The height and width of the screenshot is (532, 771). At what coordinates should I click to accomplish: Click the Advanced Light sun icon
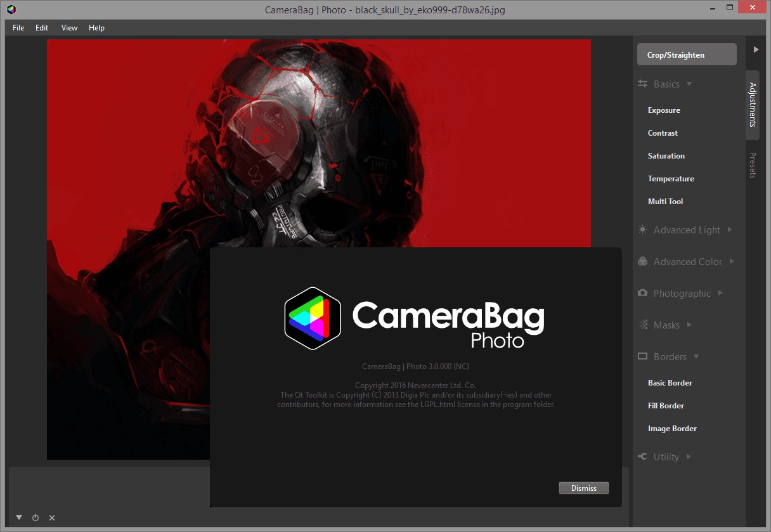[642, 230]
